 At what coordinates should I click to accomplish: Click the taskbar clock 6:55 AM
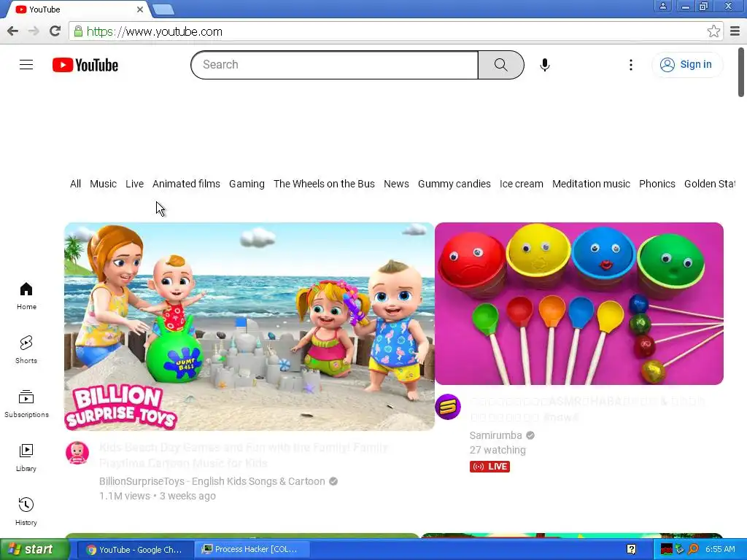[720, 550]
